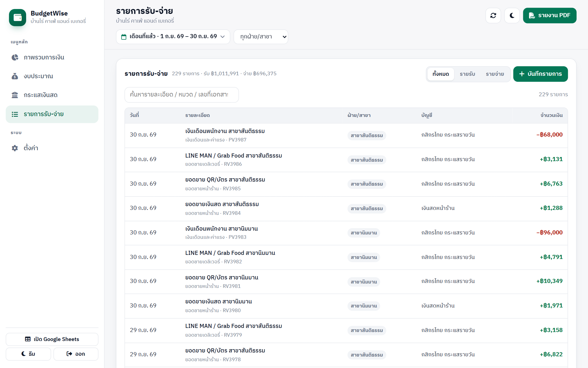Sort by the จำนวนเงิน column header
This screenshot has width=588, height=368.
click(552, 115)
